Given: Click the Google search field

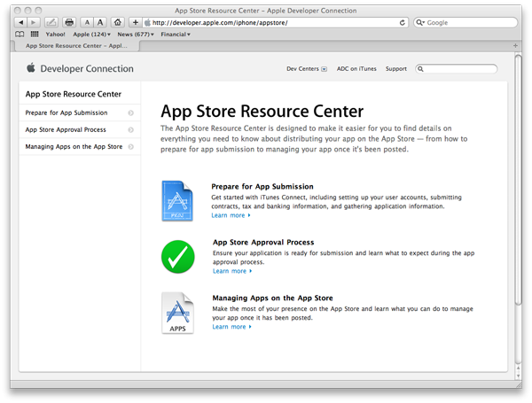Looking at the screenshot, I should [x=465, y=23].
